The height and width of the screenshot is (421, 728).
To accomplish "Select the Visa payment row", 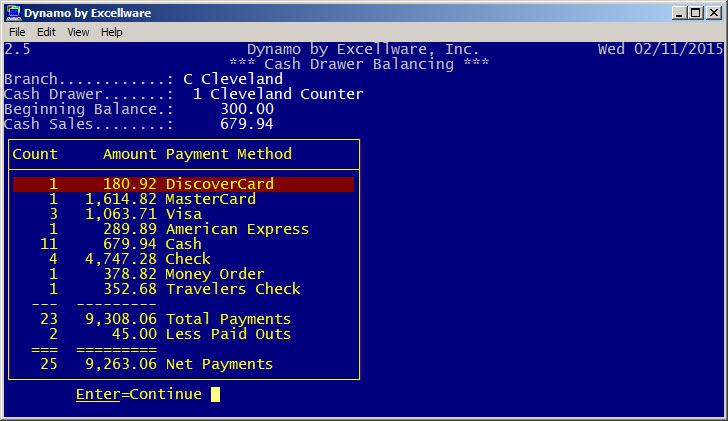I will (183, 214).
